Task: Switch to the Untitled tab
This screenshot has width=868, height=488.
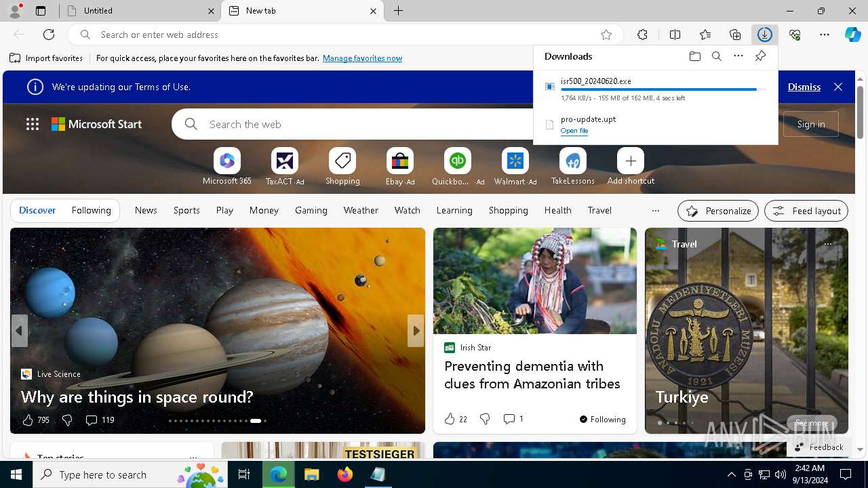Action: pyautogui.click(x=140, y=11)
